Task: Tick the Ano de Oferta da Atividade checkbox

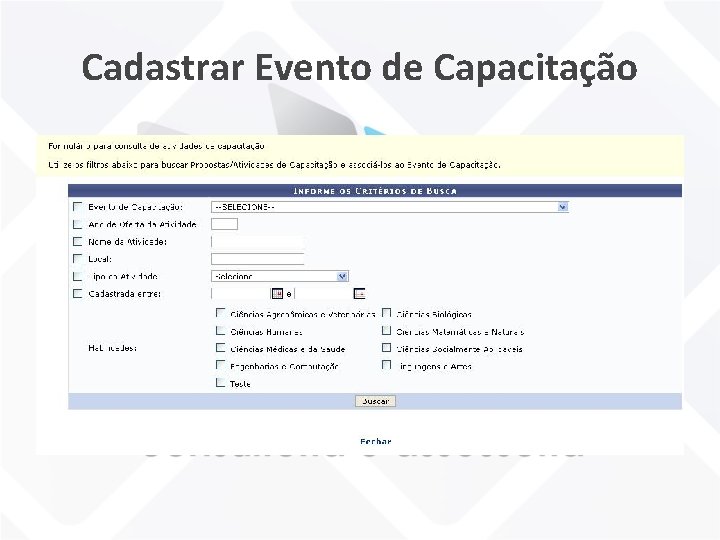Action: click(x=78, y=224)
